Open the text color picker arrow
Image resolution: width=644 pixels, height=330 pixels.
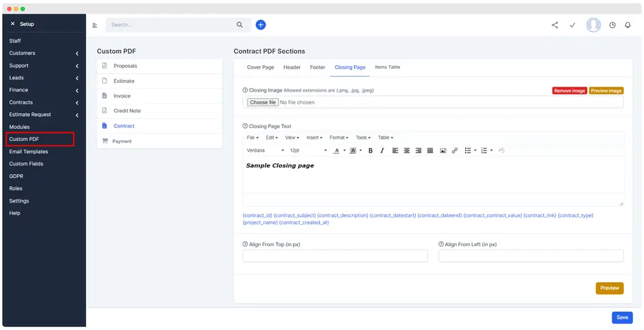344,151
